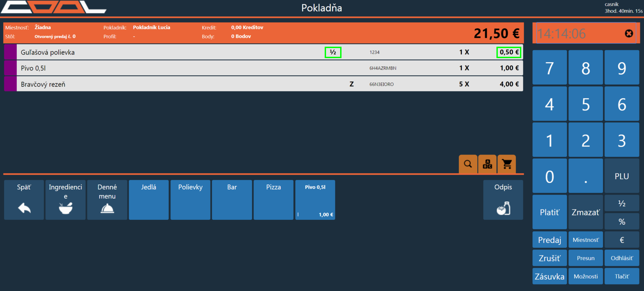Open Ingrediencie with the bowl icon
Viewport: 644px width, 291px height.
tap(66, 200)
